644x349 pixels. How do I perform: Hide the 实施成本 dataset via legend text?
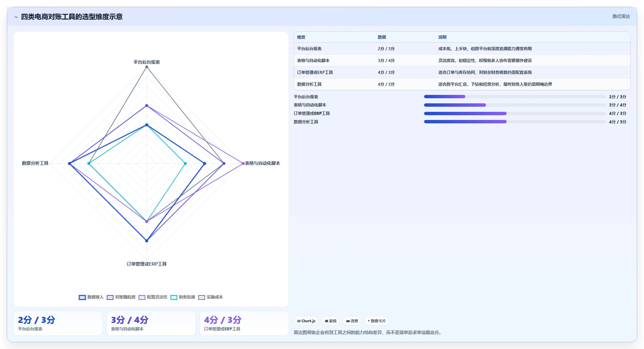coord(215,297)
